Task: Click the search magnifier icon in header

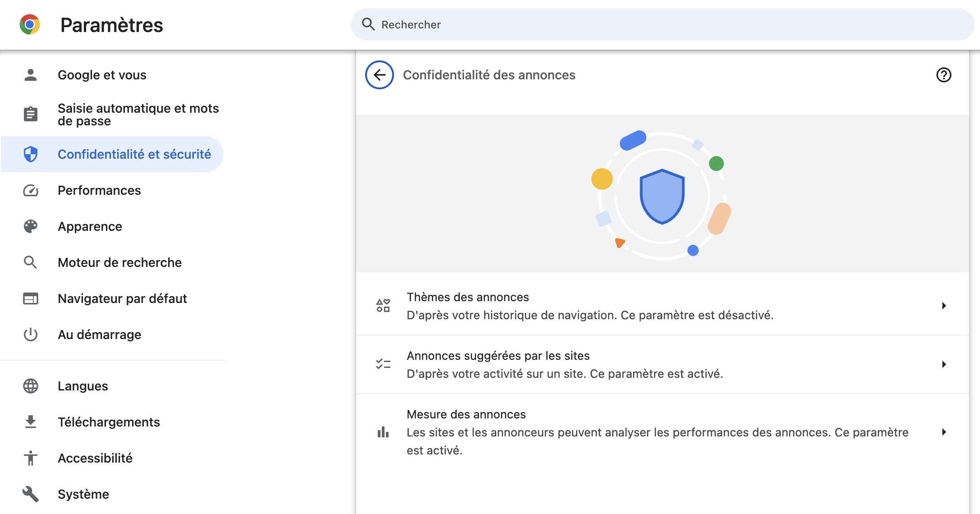Action: pyautogui.click(x=368, y=24)
